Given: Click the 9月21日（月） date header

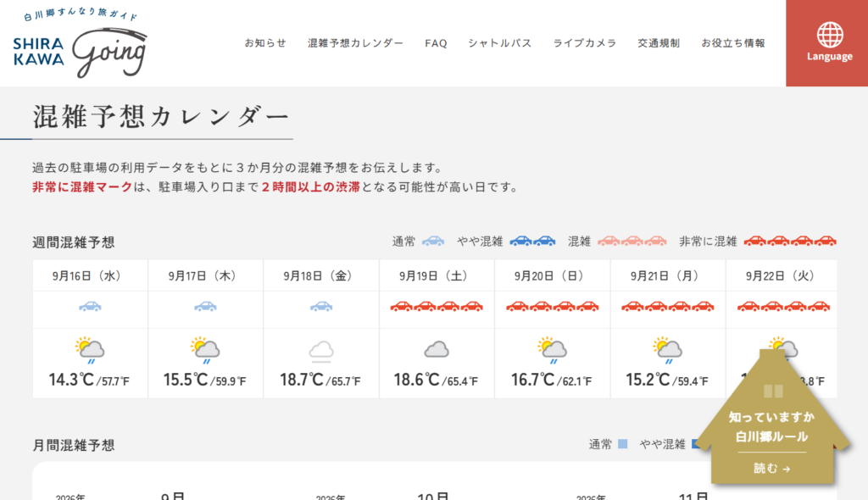Looking at the screenshot, I should tap(667, 275).
